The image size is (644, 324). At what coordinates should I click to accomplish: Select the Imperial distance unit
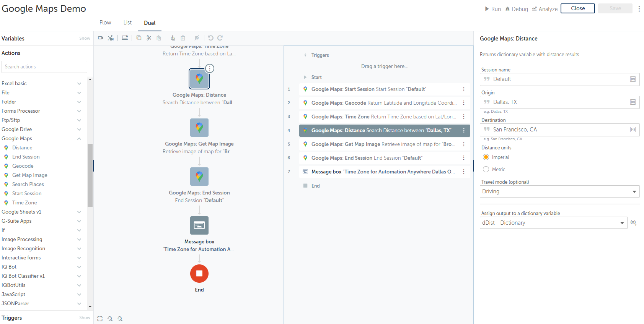pyautogui.click(x=486, y=157)
